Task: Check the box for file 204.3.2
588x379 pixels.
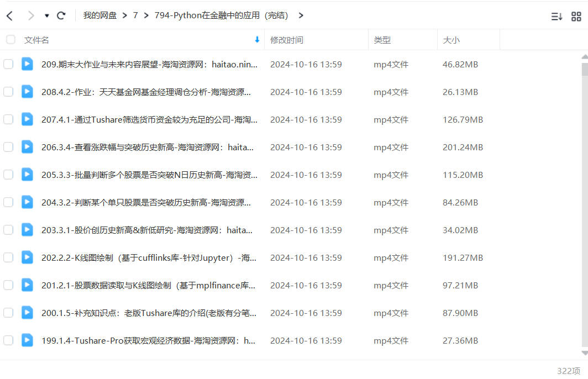Action: click(8, 202)
